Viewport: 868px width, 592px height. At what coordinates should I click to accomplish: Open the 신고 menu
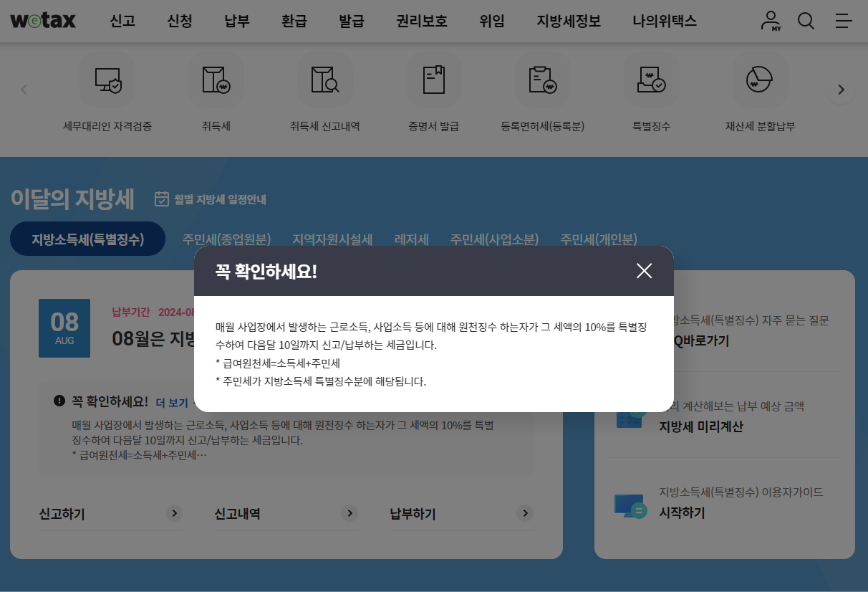coord(122,21)
